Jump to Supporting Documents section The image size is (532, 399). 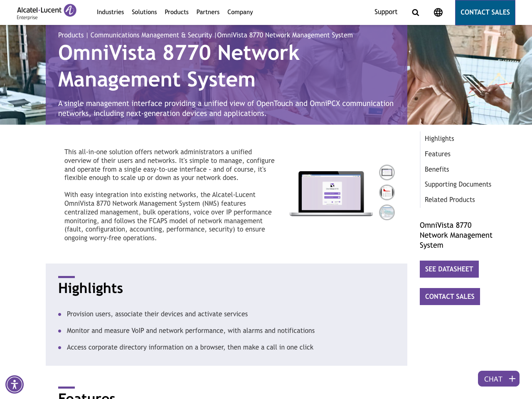point(458,185)
